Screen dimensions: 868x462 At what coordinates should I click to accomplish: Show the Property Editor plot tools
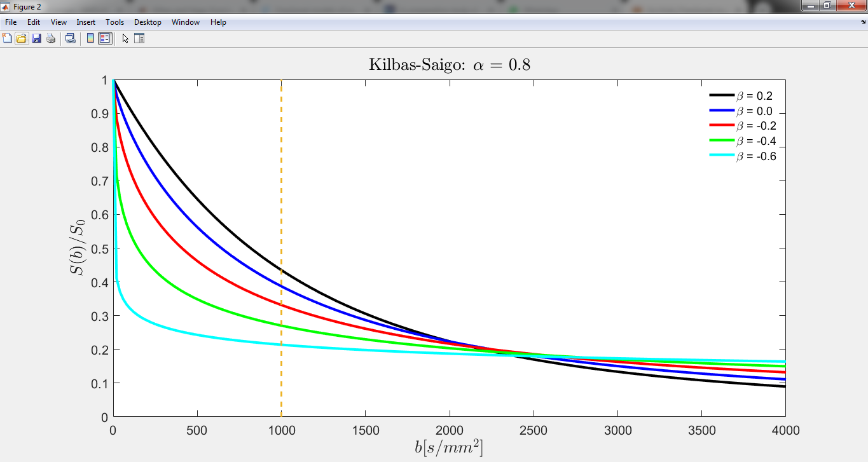pos(139,38)
